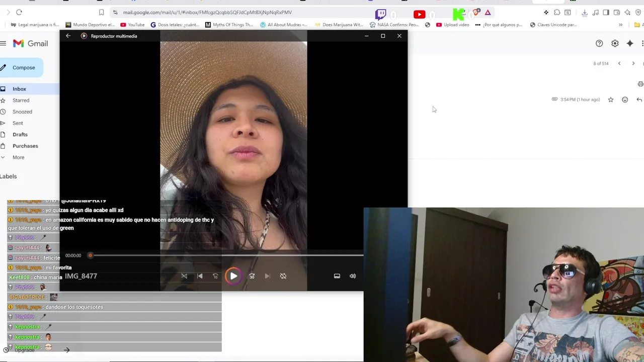Open 'All About Mudras' bookmark
The image size is (644, 362).
click(x=284, y=25)
